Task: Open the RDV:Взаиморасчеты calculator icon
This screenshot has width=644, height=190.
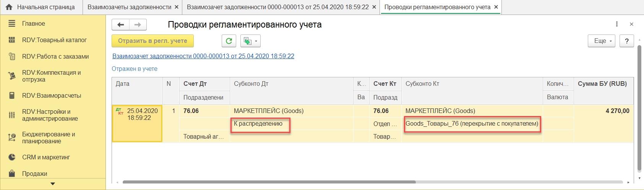Action: (12, 95)
